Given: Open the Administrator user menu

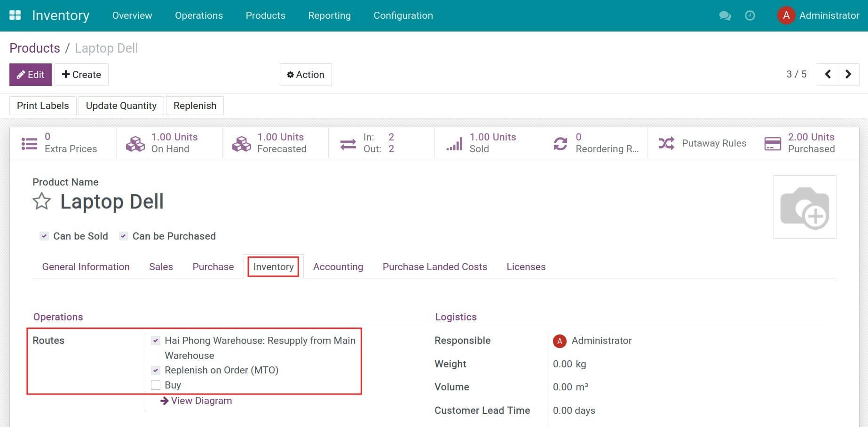Looking at the screenshot, I should coord(818,16).
